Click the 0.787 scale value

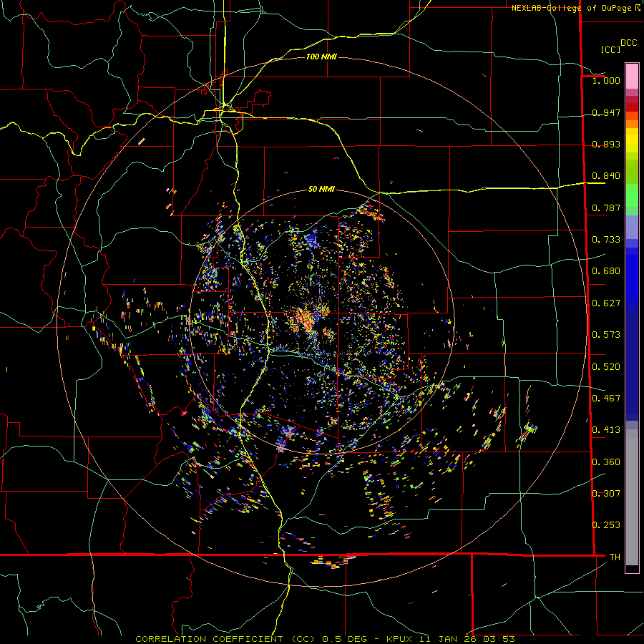point(606,208)
